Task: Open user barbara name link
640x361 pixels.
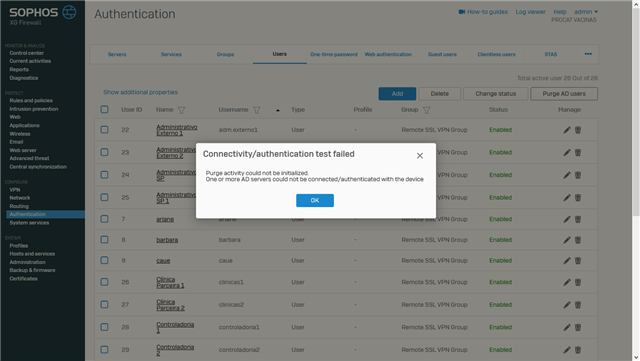Action: point(167,240)
